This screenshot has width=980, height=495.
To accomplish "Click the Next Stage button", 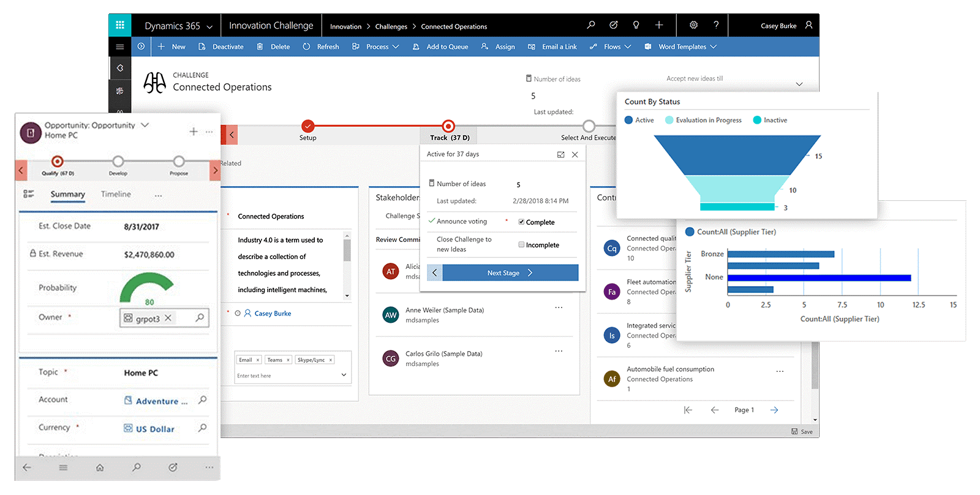I will [510, 273].
